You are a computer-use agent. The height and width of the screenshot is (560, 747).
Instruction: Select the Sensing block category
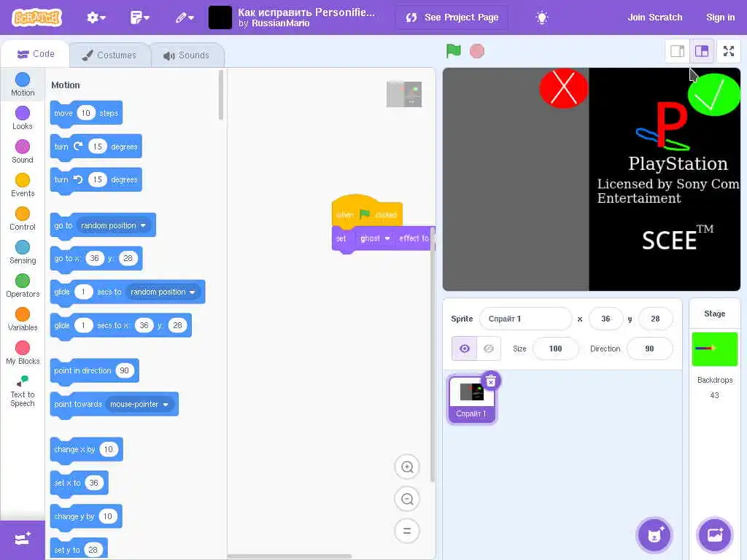23,252
